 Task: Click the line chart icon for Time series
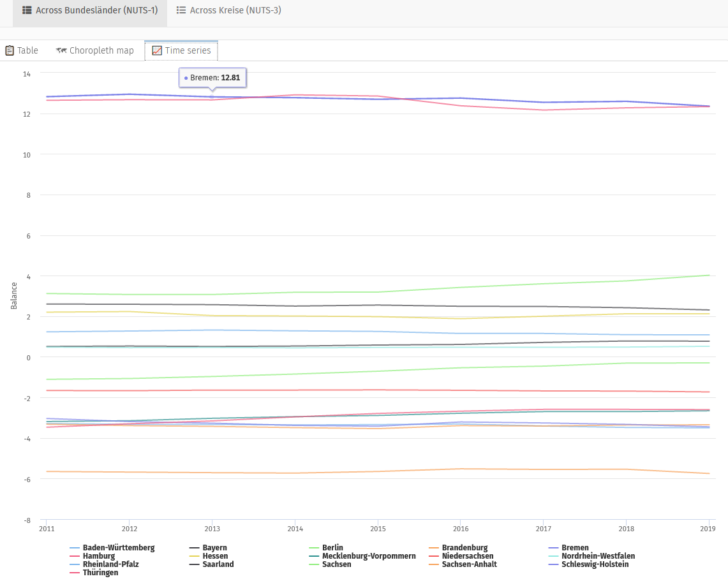click(157, 50)
